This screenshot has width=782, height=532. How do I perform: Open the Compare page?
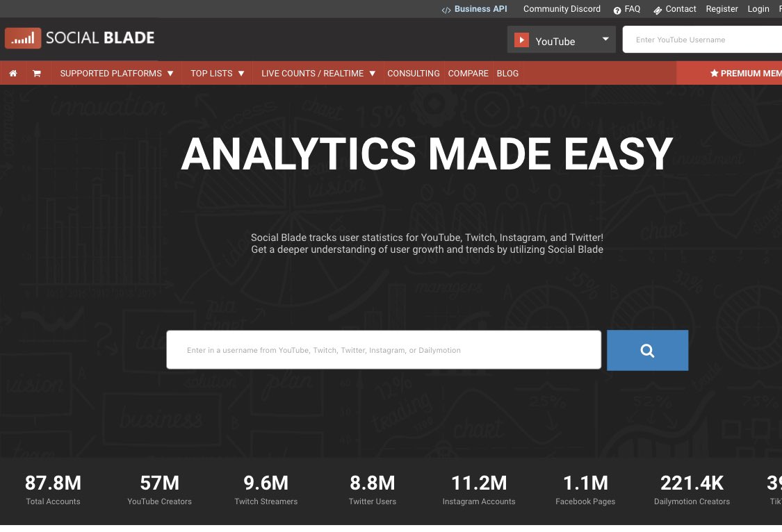pyautogui.click(x=468, y=73)
